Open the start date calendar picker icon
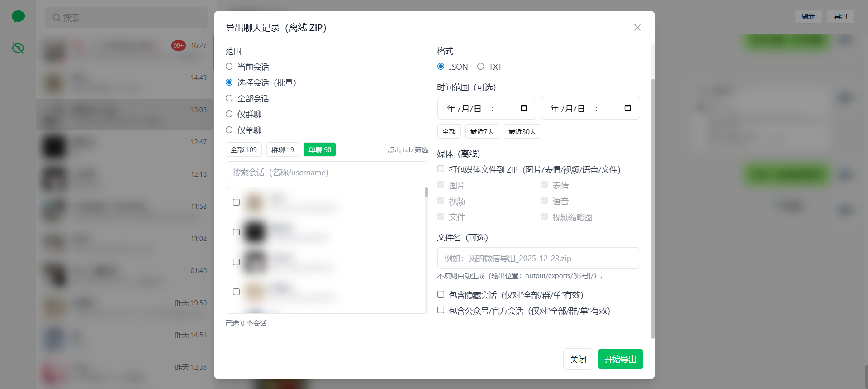Image resolution: width=868 pixels, height=389 pixels. point(524,108)
